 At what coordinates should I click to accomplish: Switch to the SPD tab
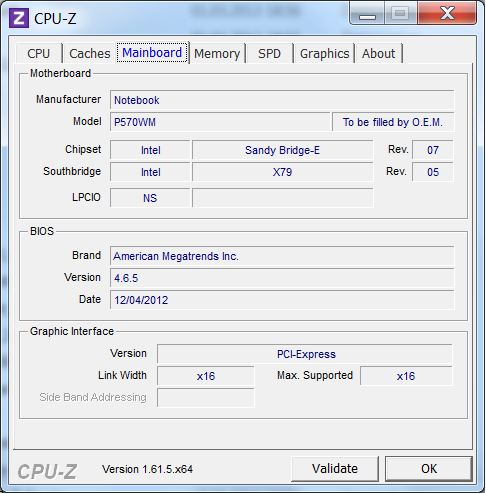pos(269,54)
